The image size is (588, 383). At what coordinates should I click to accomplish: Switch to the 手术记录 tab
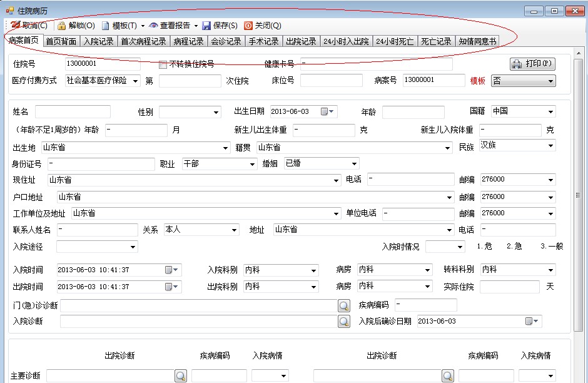[263, 41]
